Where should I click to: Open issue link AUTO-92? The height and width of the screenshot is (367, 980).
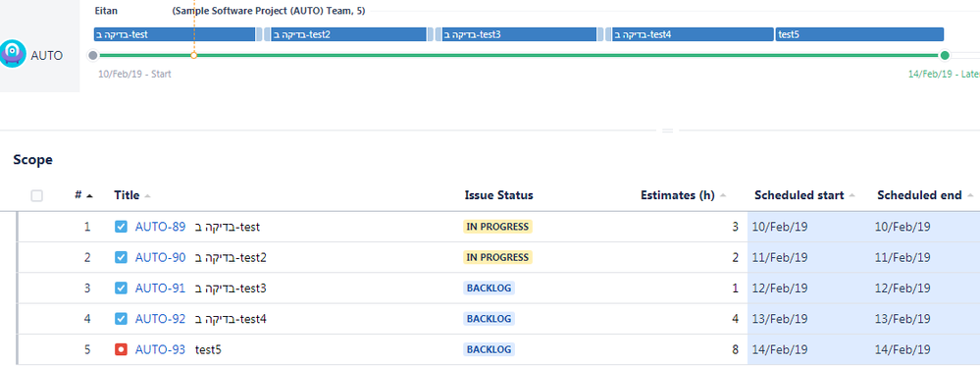point(160,319)
